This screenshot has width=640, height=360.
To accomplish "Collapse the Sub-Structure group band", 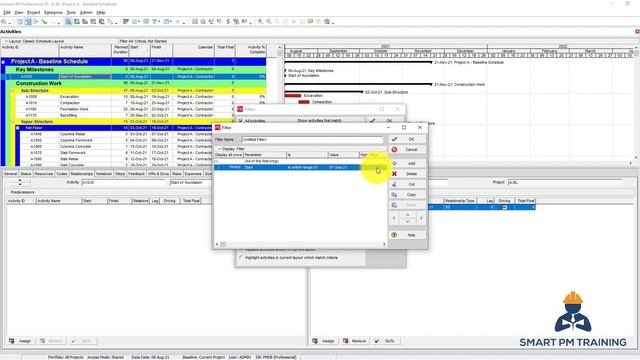I will tap(13, 91).
